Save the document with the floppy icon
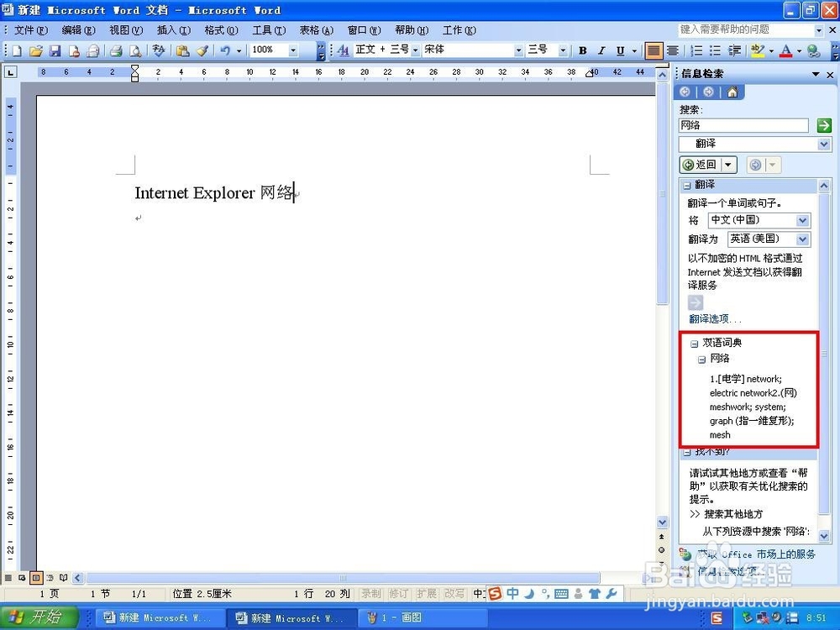The width and height of the screenshot is (840, 630). tap(55, 51)
